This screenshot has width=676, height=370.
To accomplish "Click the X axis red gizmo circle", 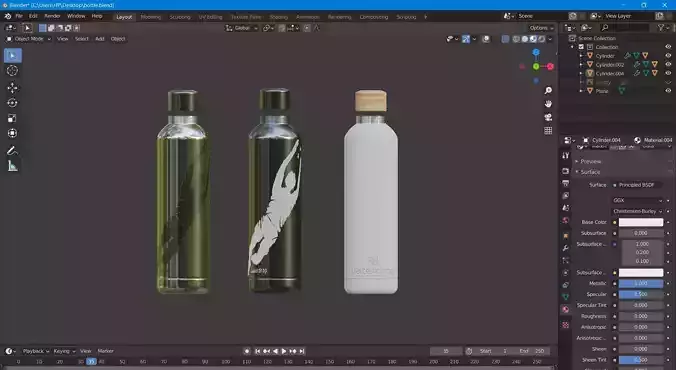I will pos(551,66).
